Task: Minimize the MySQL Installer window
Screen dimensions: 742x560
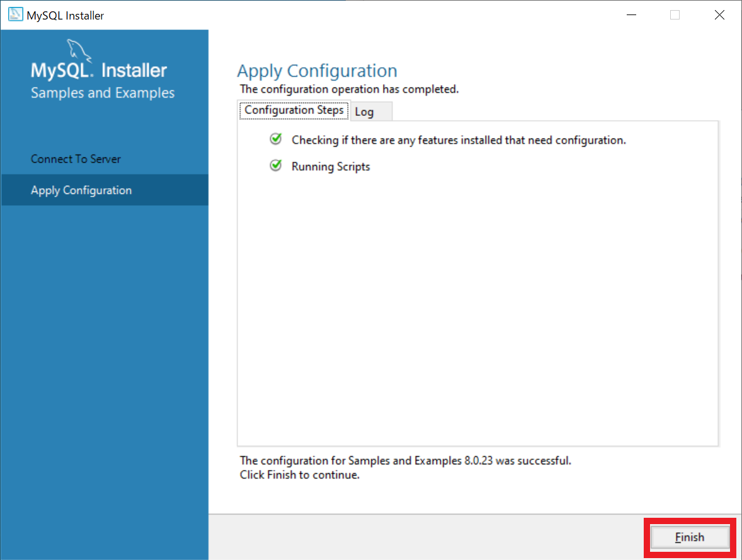Action: [631, 15]
